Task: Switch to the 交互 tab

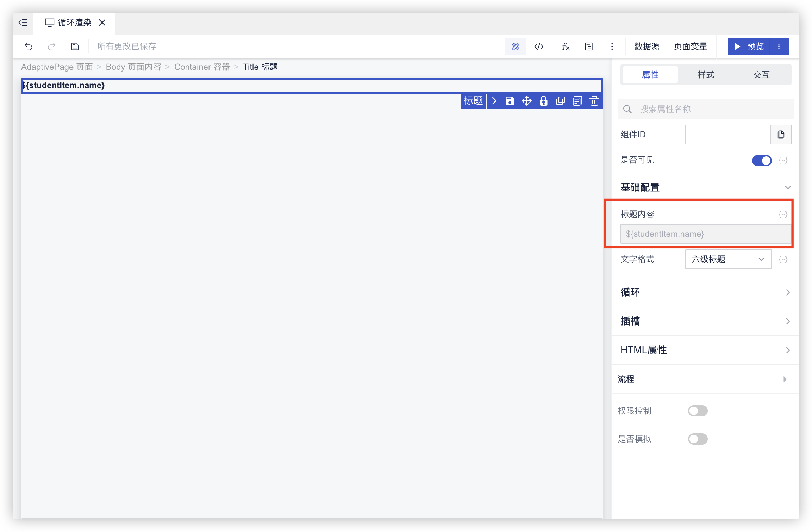Action: 761,75
